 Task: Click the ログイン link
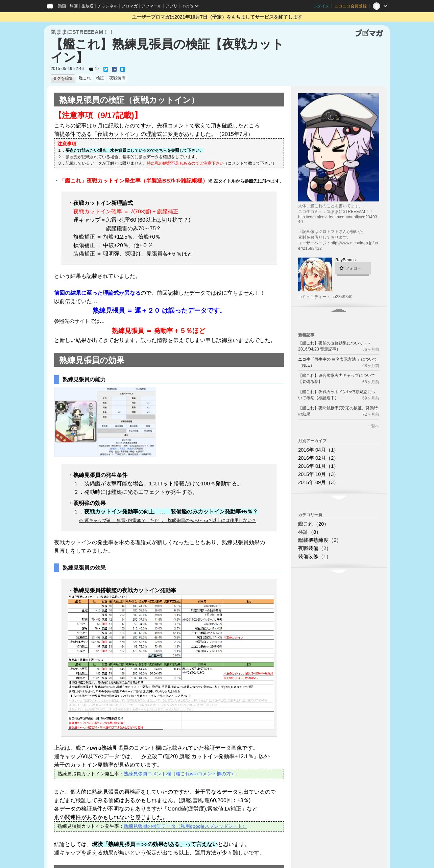(x=321, y=6)
